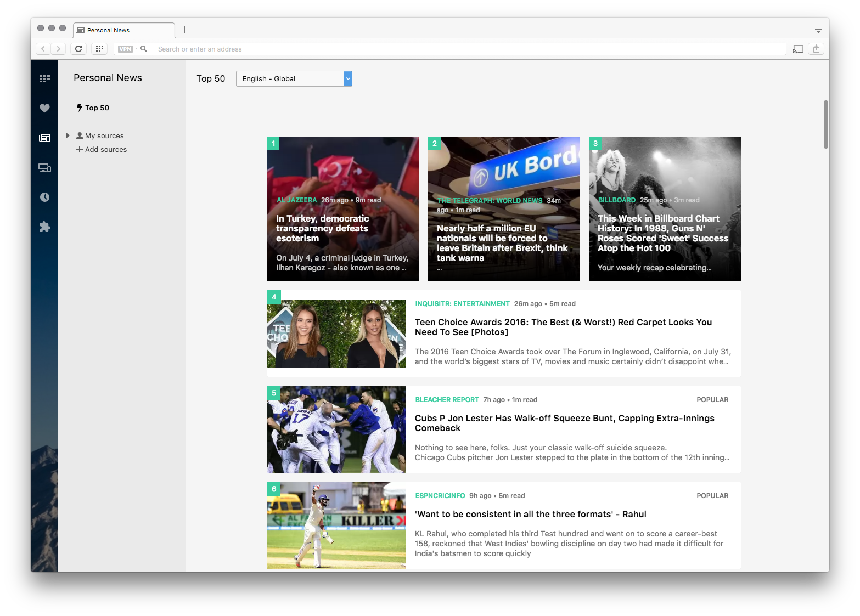Select the Personal News tab
This screenshot has width=860, height=616.
(x=124, y=30)
